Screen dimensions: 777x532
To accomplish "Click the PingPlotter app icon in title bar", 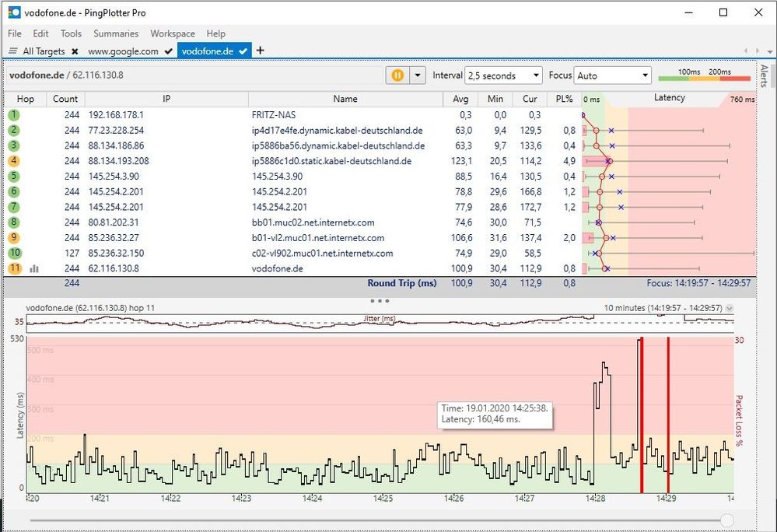I will 14,12.
